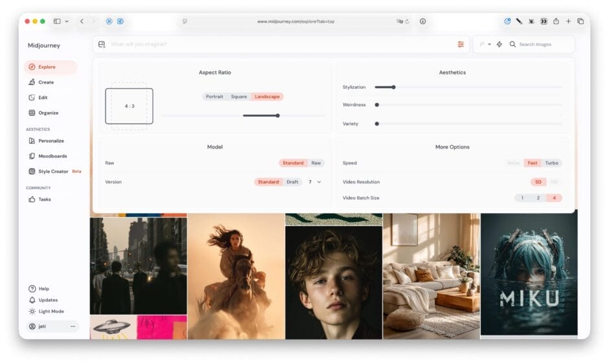
Task: Click the Variety slider handle
Action: tap(377, 124)
